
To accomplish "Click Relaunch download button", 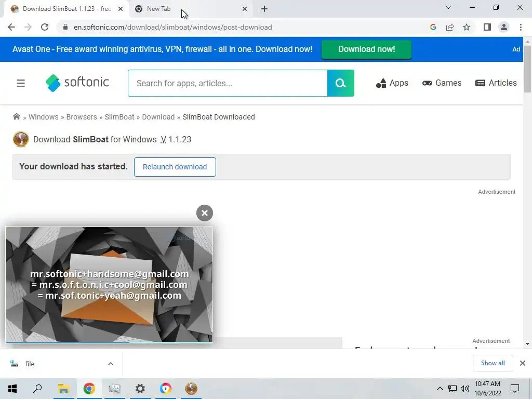I will (175, 167).
